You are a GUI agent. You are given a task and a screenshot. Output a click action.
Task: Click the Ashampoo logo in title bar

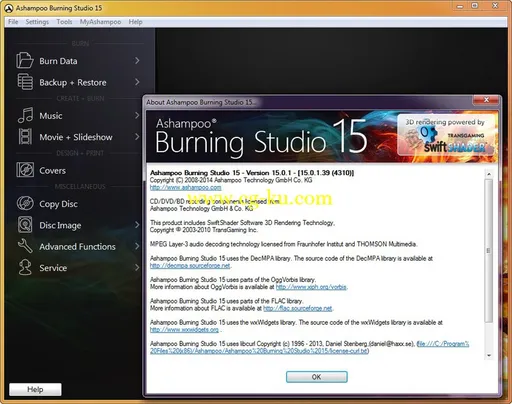coord(9,8)
